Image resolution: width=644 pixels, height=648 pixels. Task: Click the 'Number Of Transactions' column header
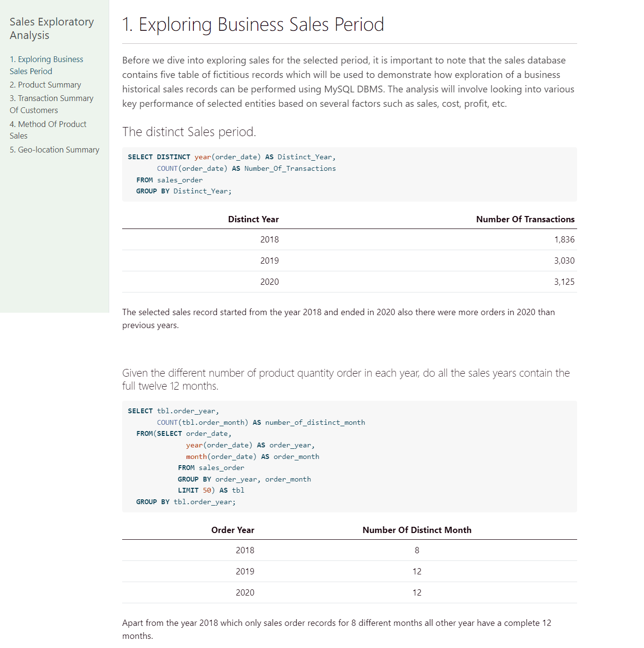[x=525, y=219]
